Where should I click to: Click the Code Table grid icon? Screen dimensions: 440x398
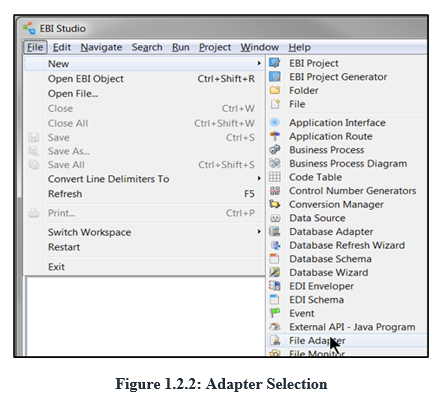coord(275,177)
